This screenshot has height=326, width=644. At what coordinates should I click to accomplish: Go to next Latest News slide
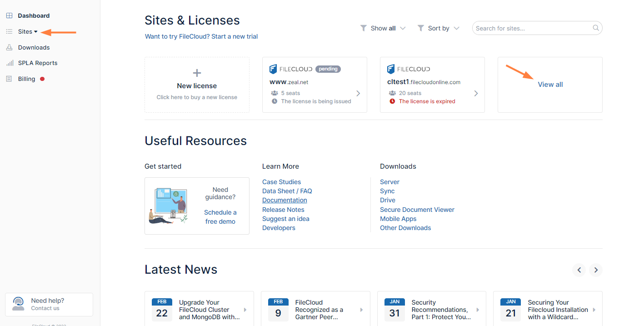point(596,270)
